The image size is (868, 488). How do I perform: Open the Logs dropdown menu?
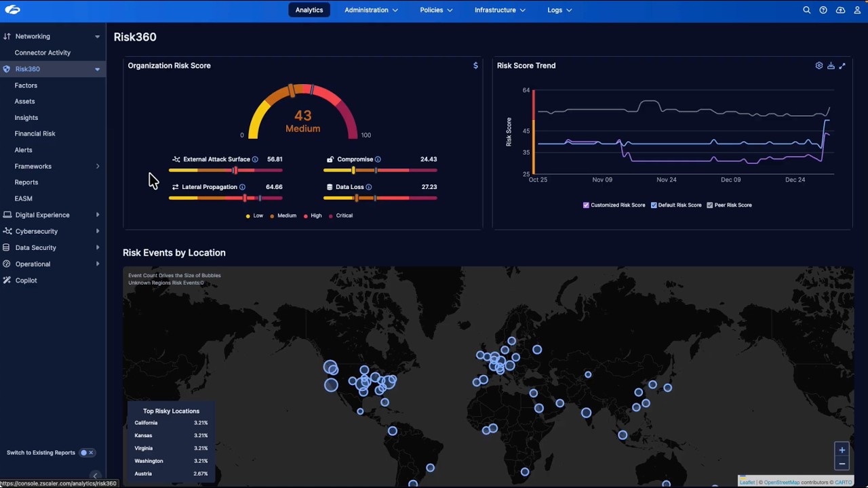click(559, 10)
